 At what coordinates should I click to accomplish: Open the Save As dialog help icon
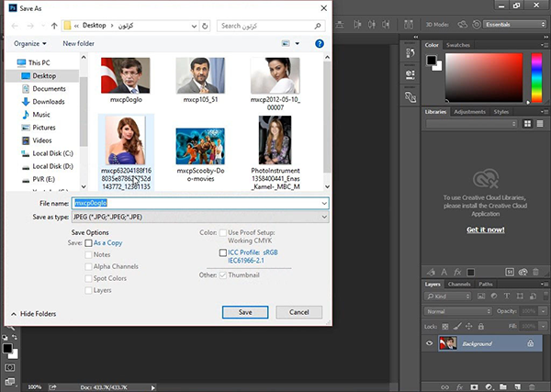click(319, 43)
